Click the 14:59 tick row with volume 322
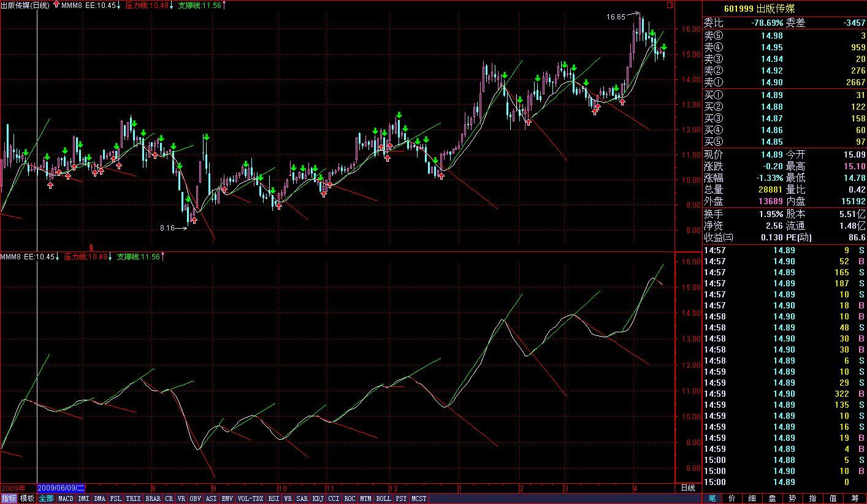The image size is (867, 504). [785, 394]
